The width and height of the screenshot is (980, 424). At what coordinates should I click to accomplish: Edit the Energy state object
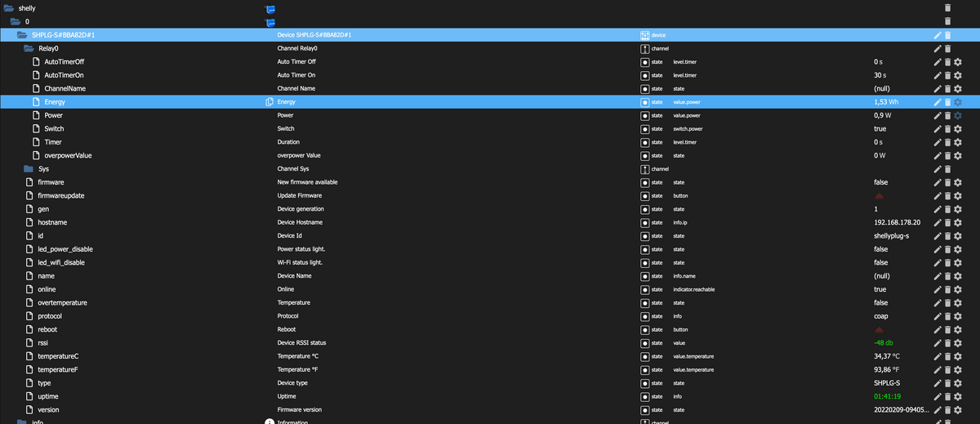click(x=938, y=102)
